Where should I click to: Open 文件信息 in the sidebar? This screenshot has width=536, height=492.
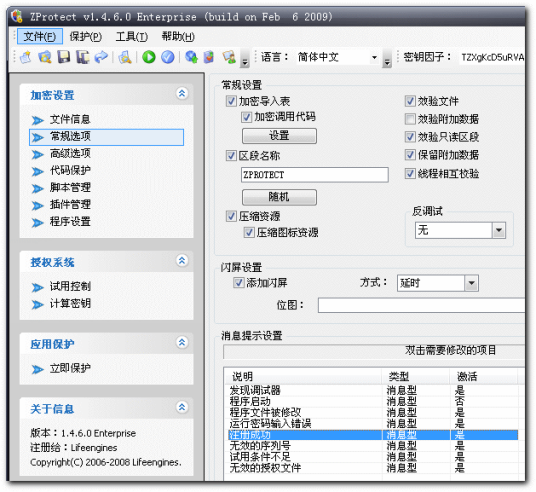pos(70,120)
